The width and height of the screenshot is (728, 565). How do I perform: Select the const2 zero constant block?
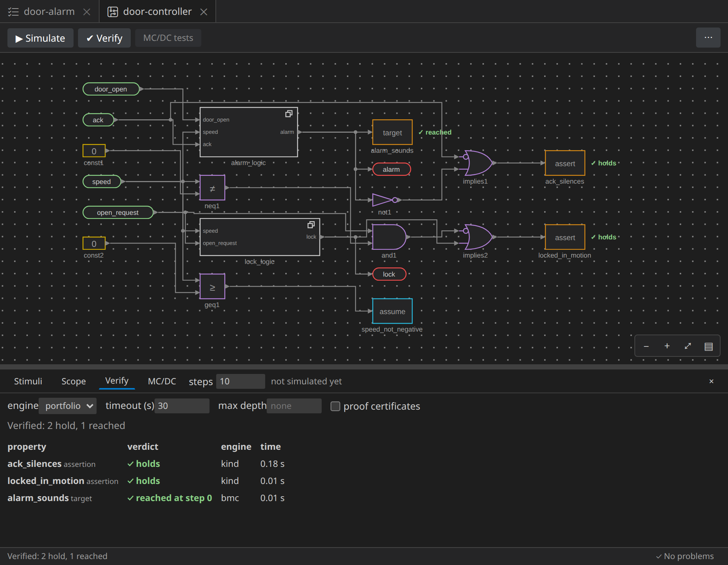tap(94, 243)
